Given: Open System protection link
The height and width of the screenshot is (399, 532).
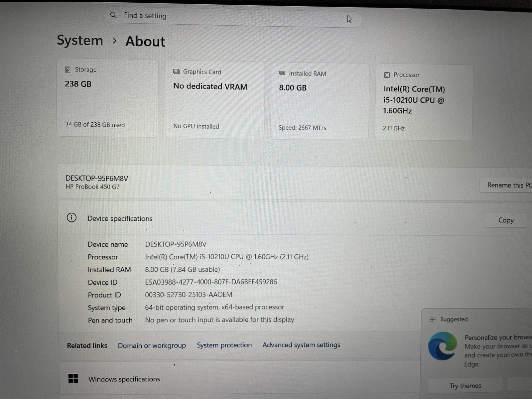Looking at the screenshot, I should [x=224, y=345].
